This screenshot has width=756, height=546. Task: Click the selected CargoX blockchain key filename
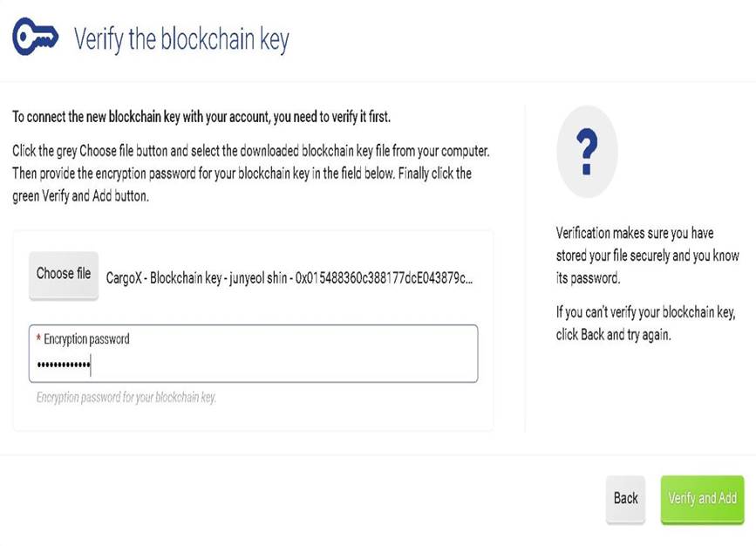point(289,278)
